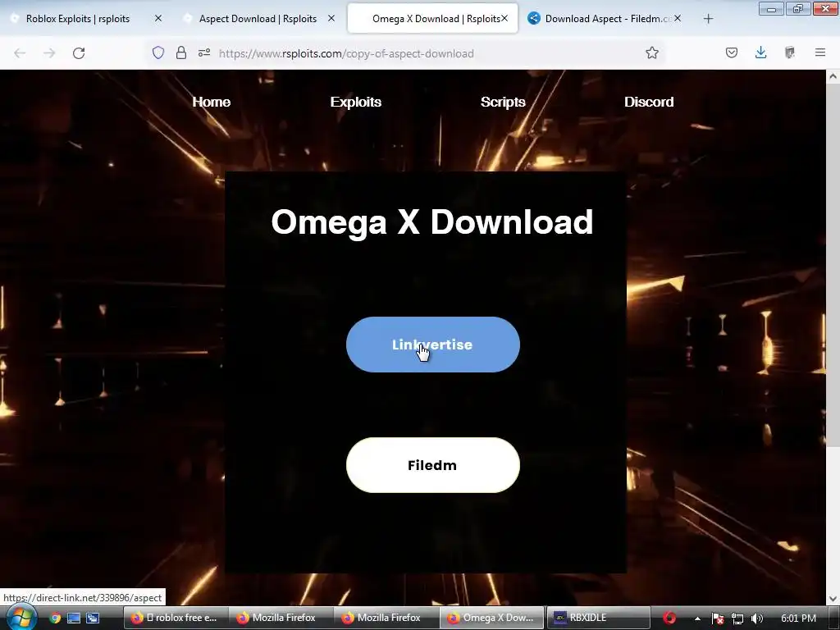The image size is (840, 630).
Task: Switch to second Mozilla Firefox taskbar button
Action: [x=386, y=618]
